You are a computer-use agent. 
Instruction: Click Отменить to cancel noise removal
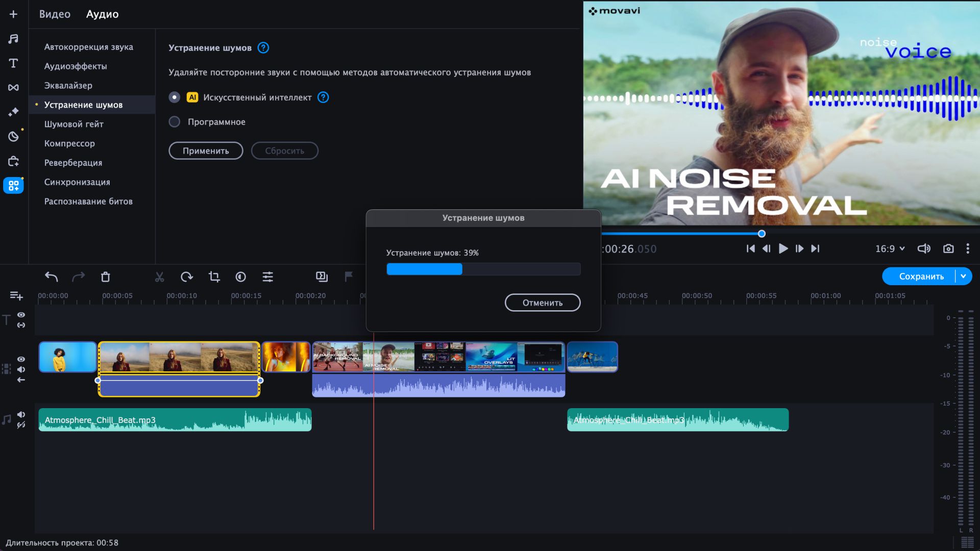[x=543, y=302]
